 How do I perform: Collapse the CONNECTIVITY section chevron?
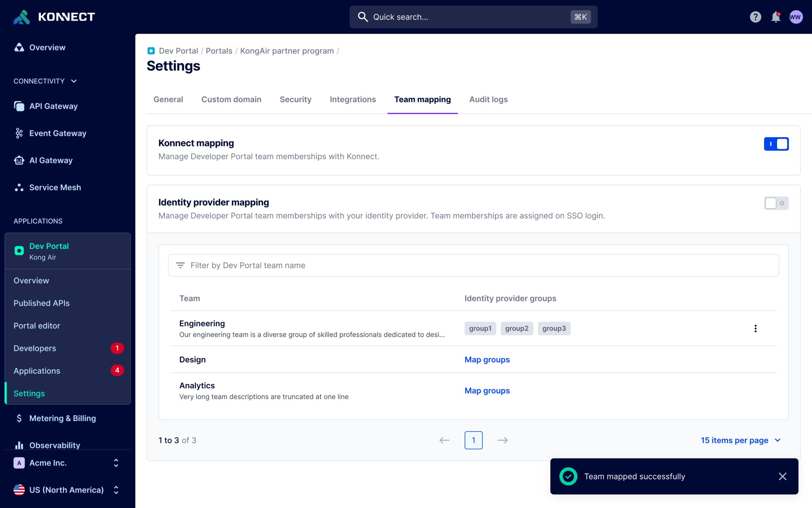coord(74,81)
